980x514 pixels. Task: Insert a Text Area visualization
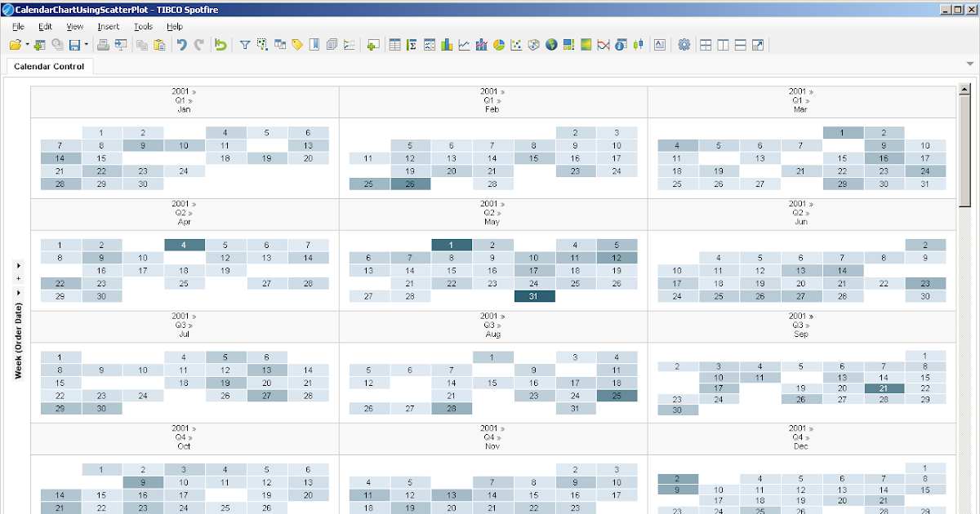tap(658, 45)
